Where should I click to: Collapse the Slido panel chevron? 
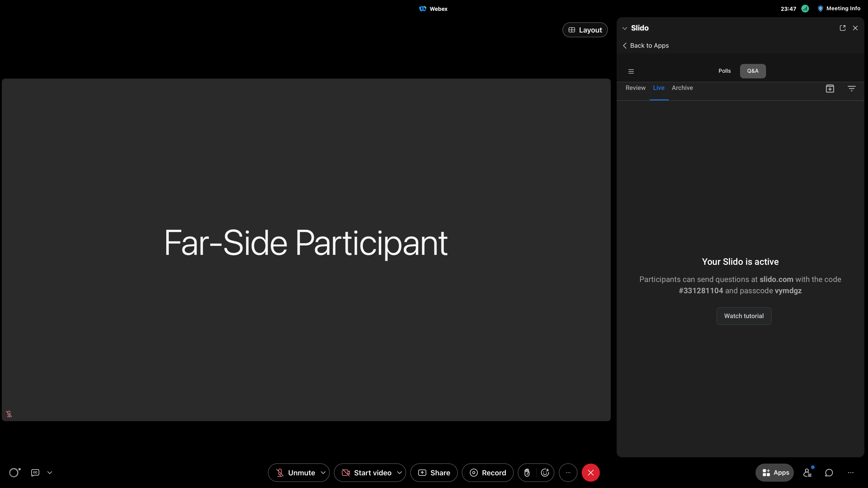(x=625, y=28)
